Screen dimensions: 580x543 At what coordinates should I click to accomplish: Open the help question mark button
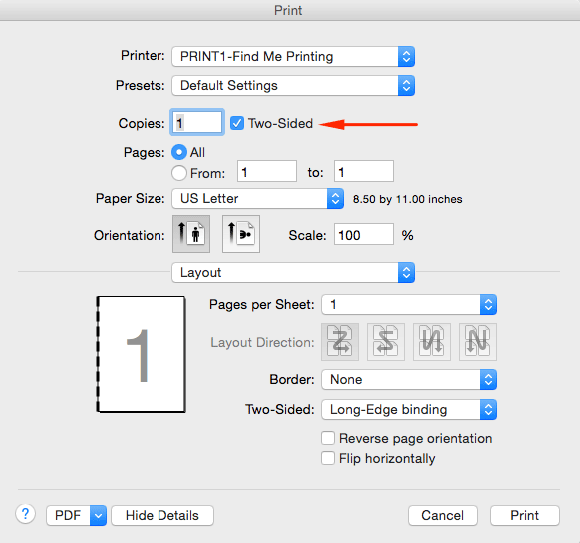click(26, 514)
